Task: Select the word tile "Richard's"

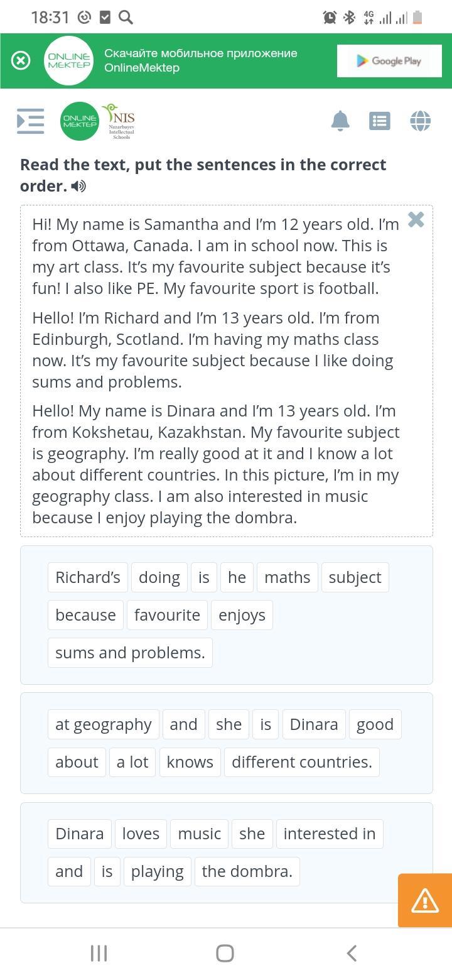Action: click(x=88, y=577)
